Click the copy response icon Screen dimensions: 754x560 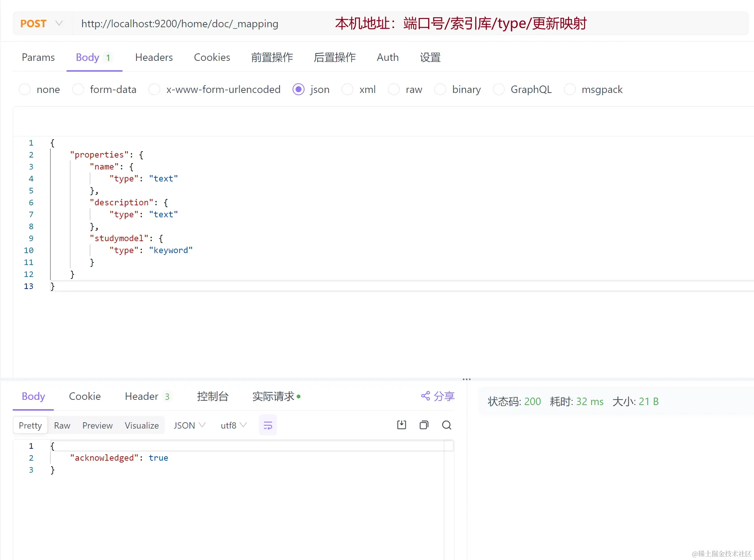coord(424,425)
